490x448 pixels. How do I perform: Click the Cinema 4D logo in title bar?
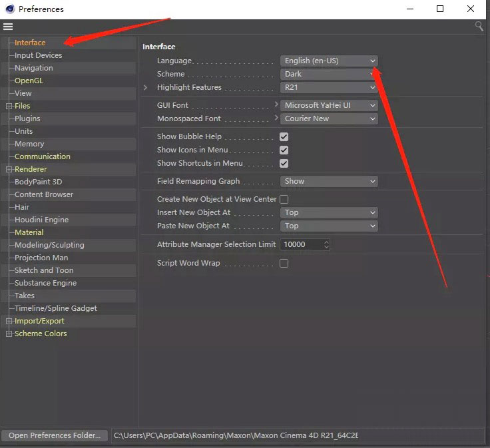[9, 9]
